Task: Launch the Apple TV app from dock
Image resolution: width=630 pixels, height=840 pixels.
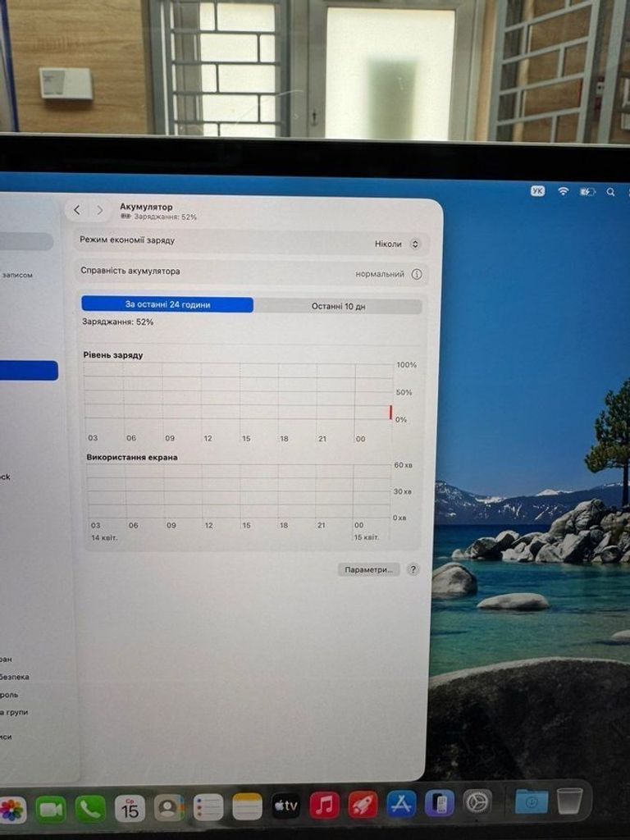Action: click(285, 806)
